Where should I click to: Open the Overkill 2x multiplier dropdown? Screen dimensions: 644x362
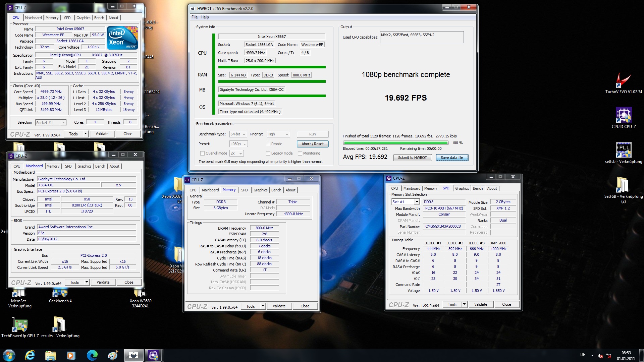point(236,153)
